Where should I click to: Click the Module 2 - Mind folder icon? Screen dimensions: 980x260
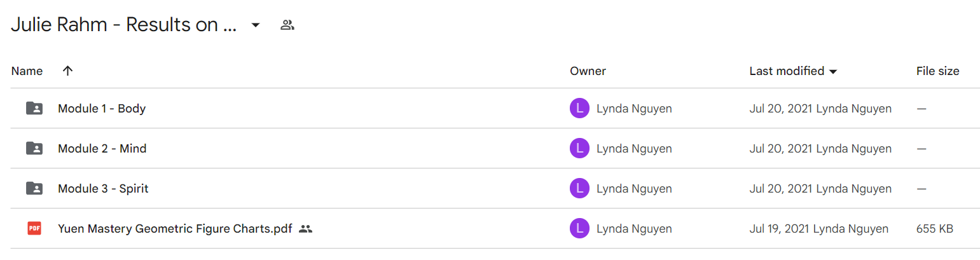coord(34,149)
